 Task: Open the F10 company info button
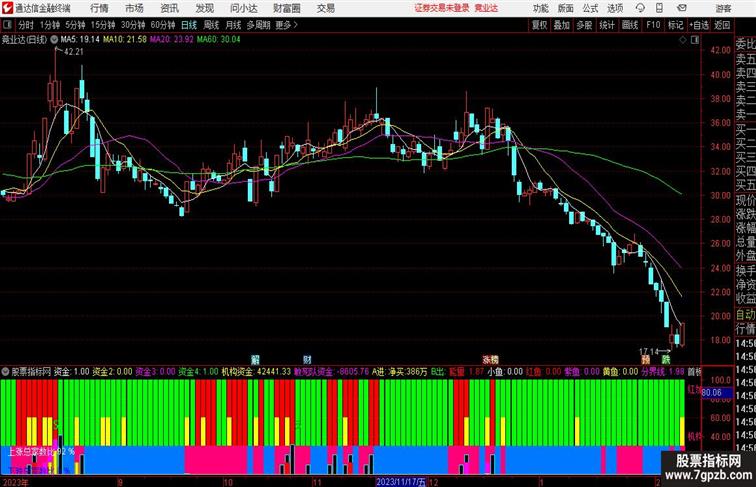pyautogui.click(x=653, y=25)
